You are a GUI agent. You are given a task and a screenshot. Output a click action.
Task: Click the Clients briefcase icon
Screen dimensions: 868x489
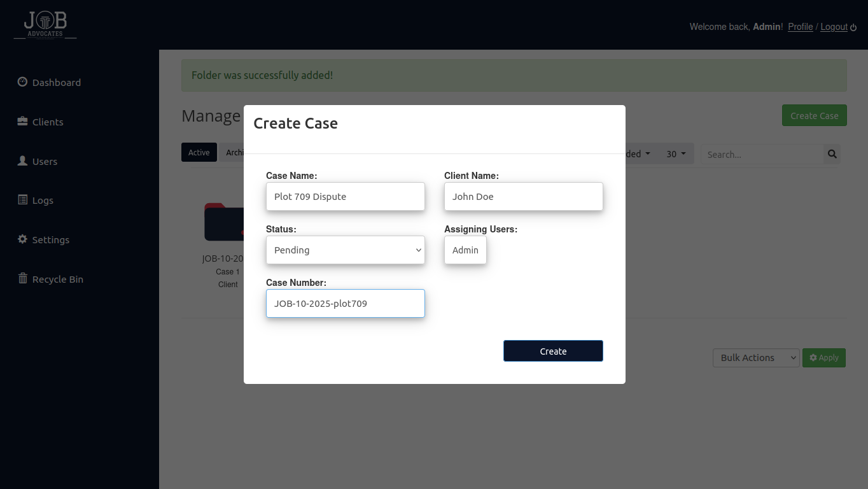click(22, 122)
